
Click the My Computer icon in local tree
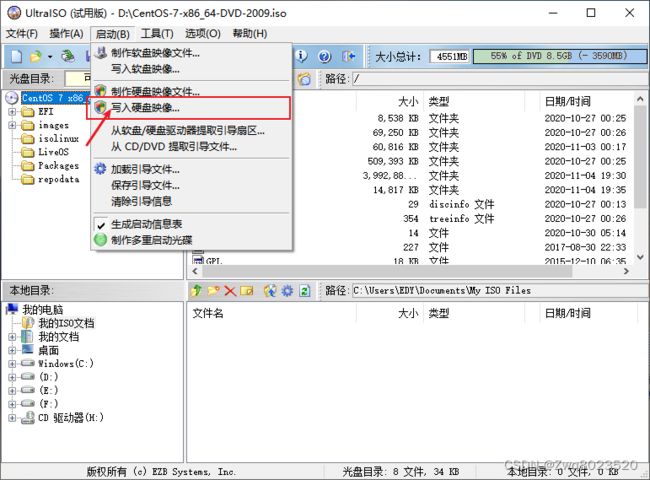[12, 309]
